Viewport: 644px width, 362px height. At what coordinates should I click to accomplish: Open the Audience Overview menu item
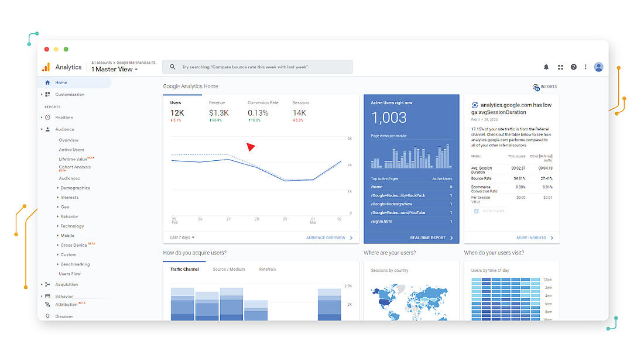(x=68, y=140)
